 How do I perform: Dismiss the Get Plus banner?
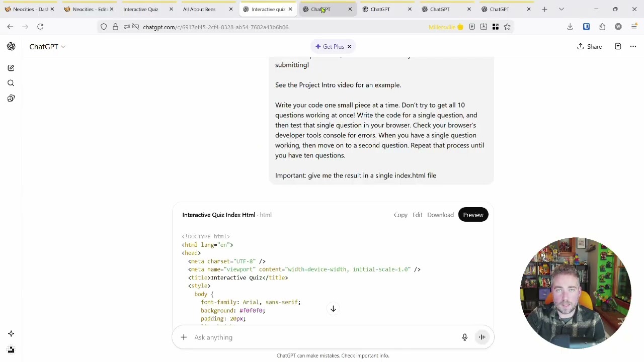349,46
